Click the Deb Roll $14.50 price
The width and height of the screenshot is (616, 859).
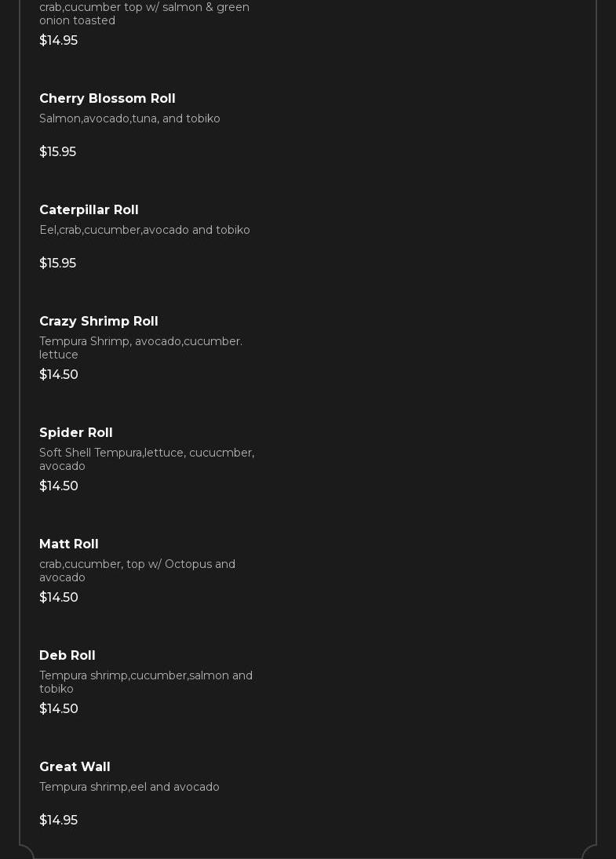[x=59, y=709]
